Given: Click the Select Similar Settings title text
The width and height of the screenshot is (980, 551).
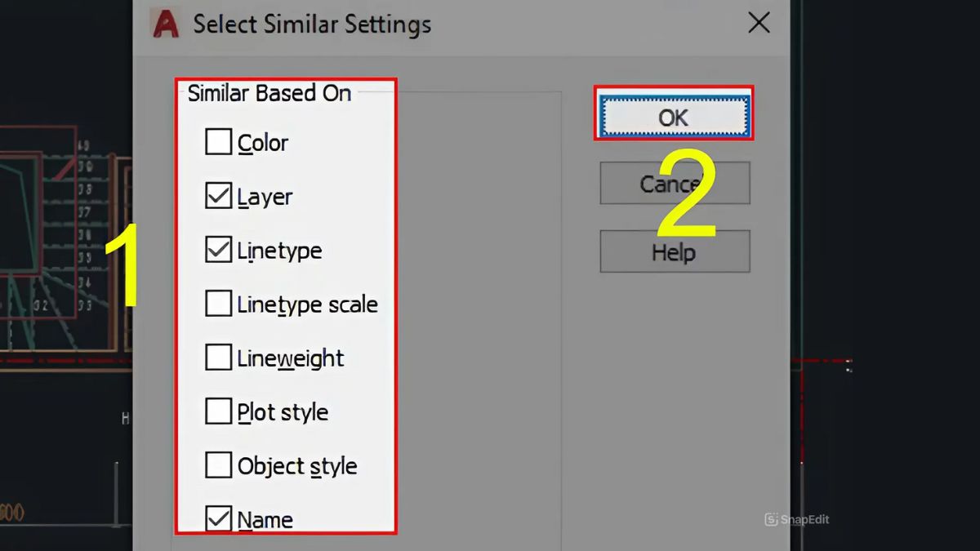Looking at the screenshot, I should [312, 24].
